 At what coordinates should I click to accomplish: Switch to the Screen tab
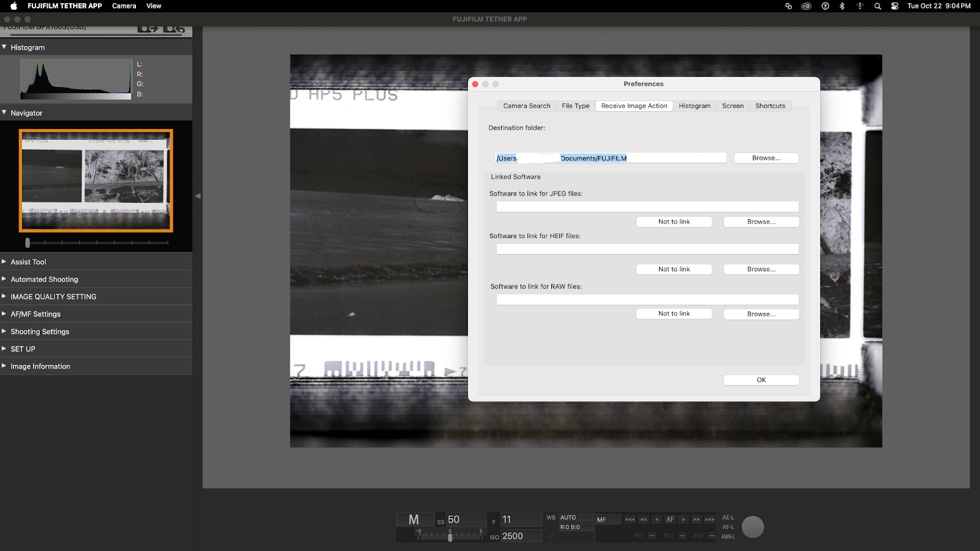(x=733, y=106)
